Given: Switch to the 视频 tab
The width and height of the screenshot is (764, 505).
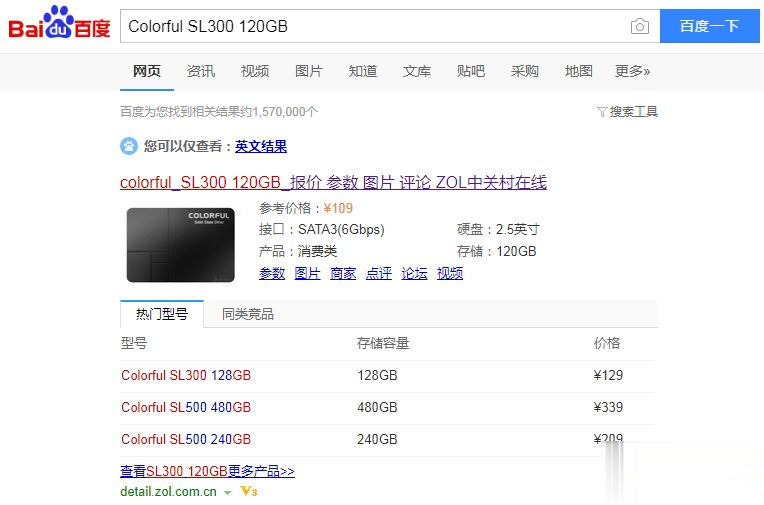Looking at the screenshot, I should [255, 71].
